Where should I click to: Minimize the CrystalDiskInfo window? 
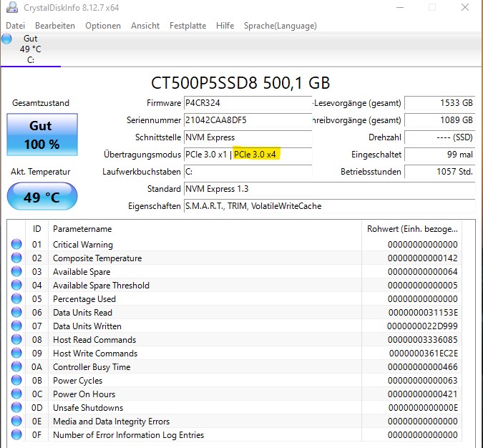point(400,7)
